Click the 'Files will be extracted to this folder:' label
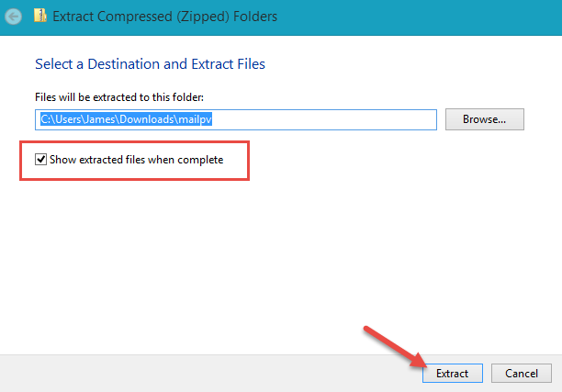 (119, 97)
